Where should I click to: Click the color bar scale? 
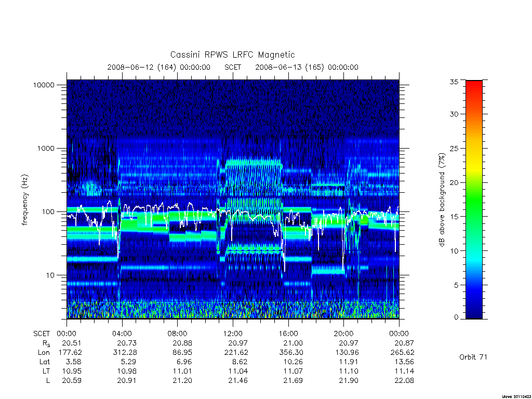click(474, 199)
